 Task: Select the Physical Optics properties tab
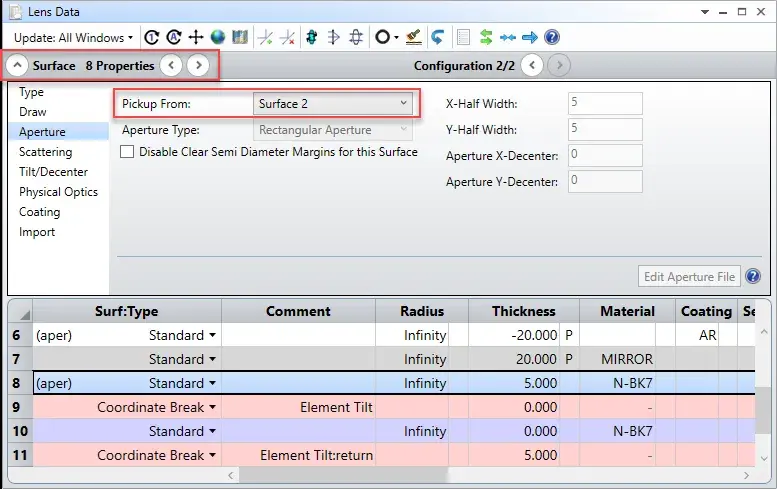pyautogui.click(x=58, y=192)
